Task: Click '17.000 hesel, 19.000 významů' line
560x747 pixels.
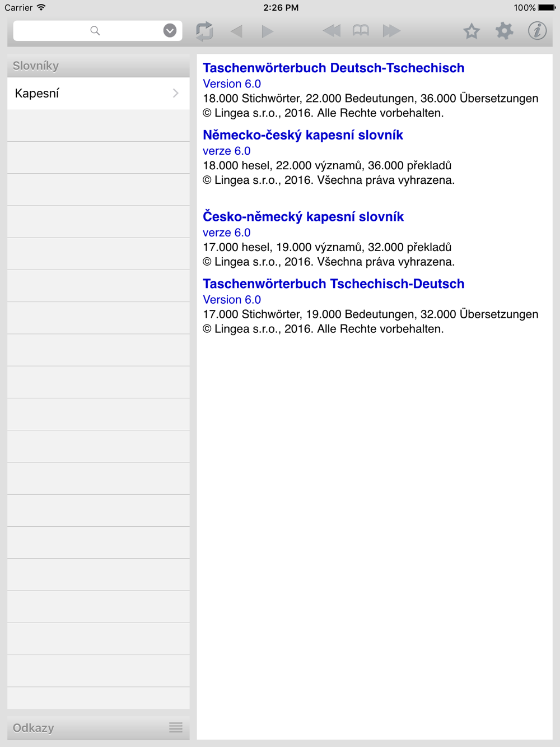Action: (x=327, y=247)
